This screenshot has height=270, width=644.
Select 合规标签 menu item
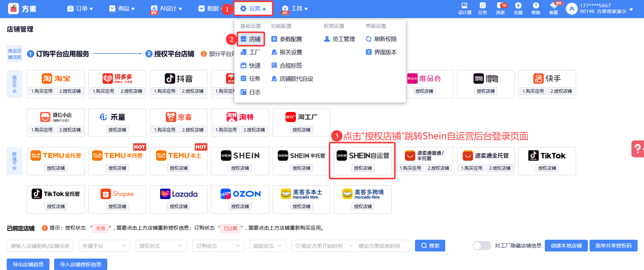point(287,66)
